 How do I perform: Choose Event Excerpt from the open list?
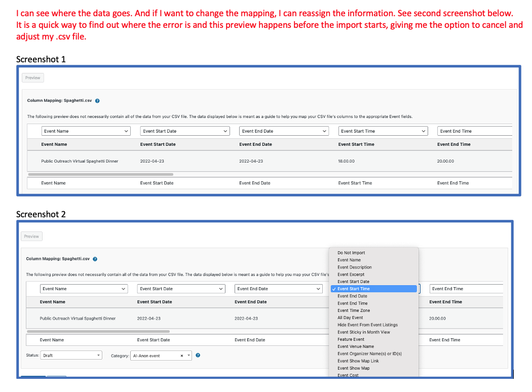373,275
